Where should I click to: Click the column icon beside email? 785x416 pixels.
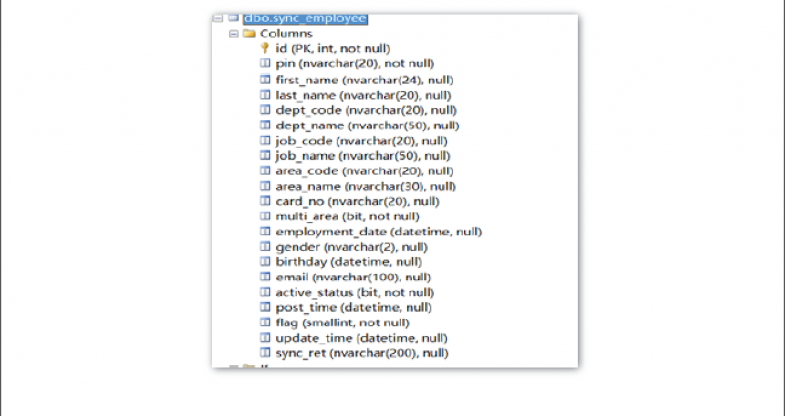[x=265, y=276]
